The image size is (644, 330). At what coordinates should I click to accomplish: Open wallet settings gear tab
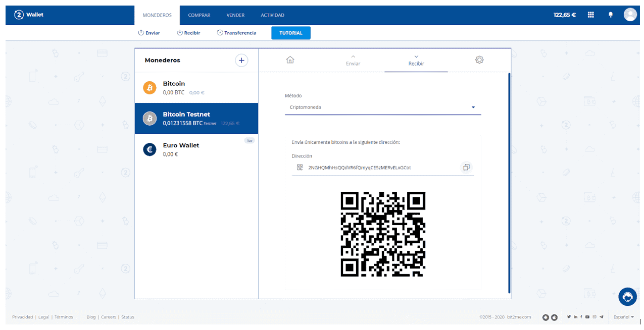479,60
